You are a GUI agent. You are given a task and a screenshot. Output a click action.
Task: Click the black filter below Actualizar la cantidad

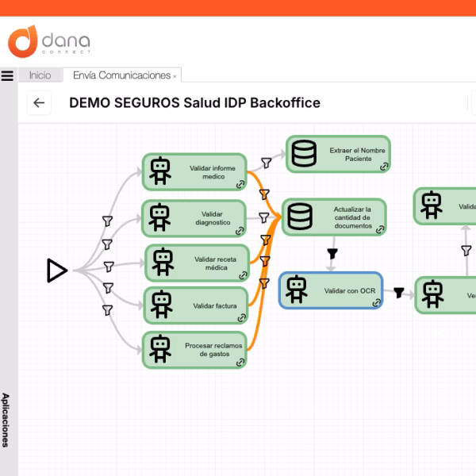tap(332, 254)
